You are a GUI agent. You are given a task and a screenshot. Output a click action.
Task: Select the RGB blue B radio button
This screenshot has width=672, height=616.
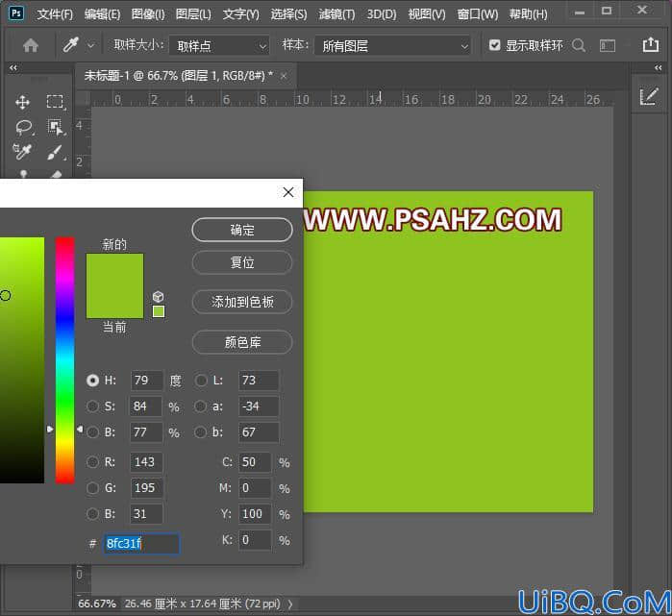pos(92,513)
